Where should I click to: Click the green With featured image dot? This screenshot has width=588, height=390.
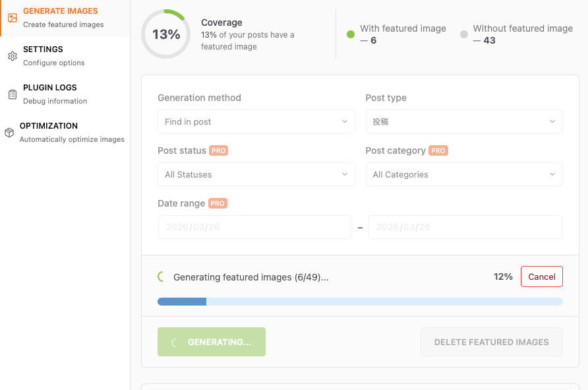[351, 34]
